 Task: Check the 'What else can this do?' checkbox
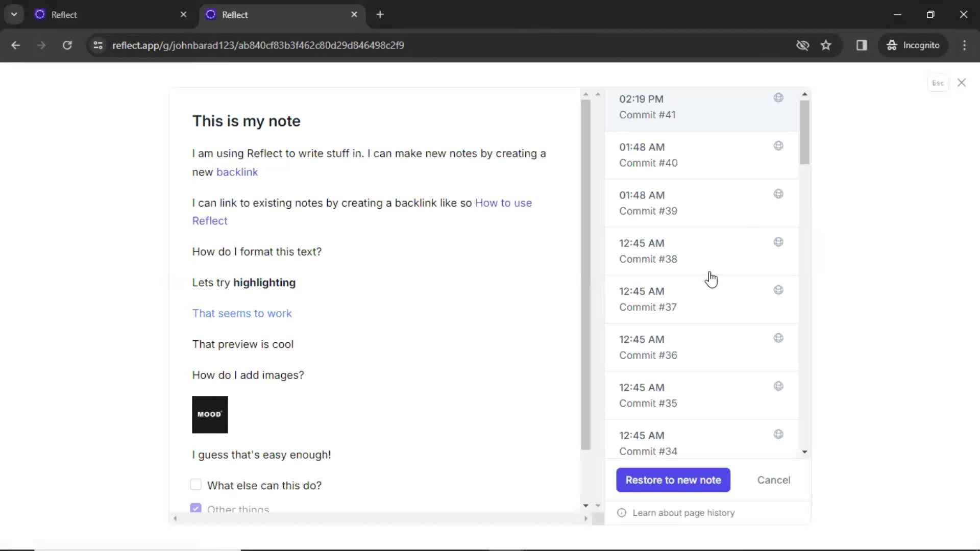pyautogui.click(x=196, y=485)
